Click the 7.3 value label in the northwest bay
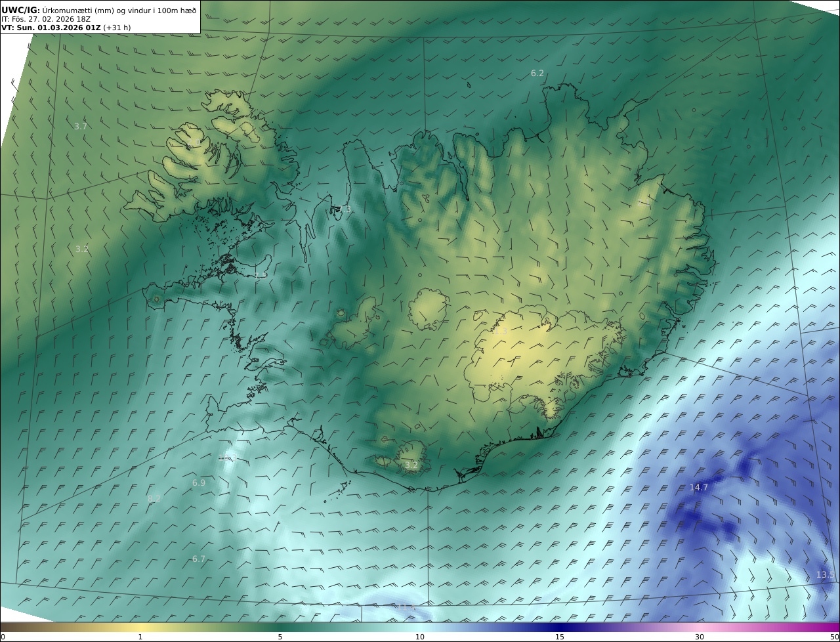 tap(345, 209)
